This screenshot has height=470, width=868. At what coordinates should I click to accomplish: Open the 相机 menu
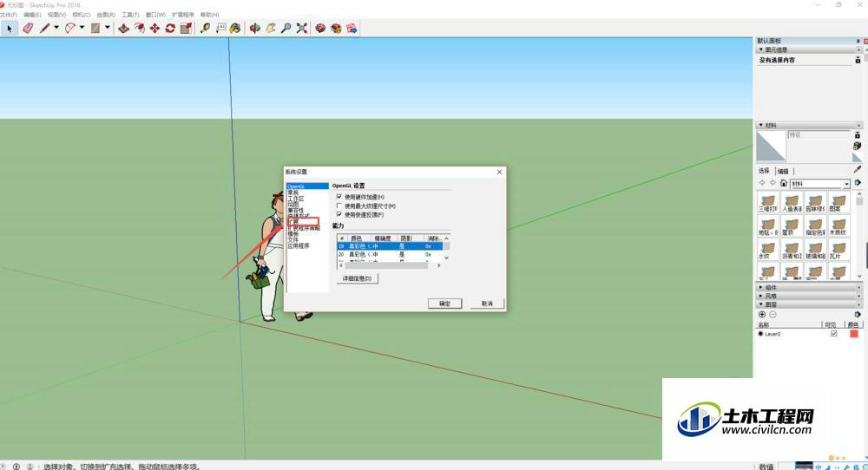click(81, 15)
